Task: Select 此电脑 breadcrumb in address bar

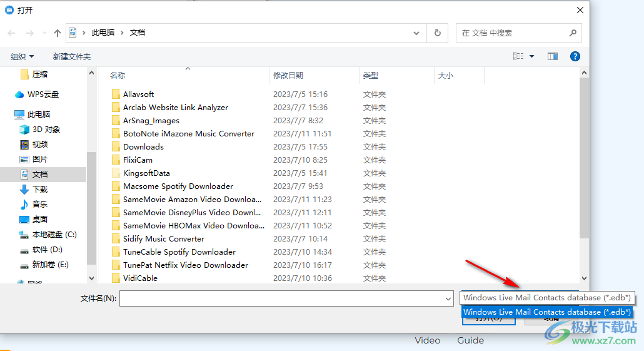Action: (103, 33)
